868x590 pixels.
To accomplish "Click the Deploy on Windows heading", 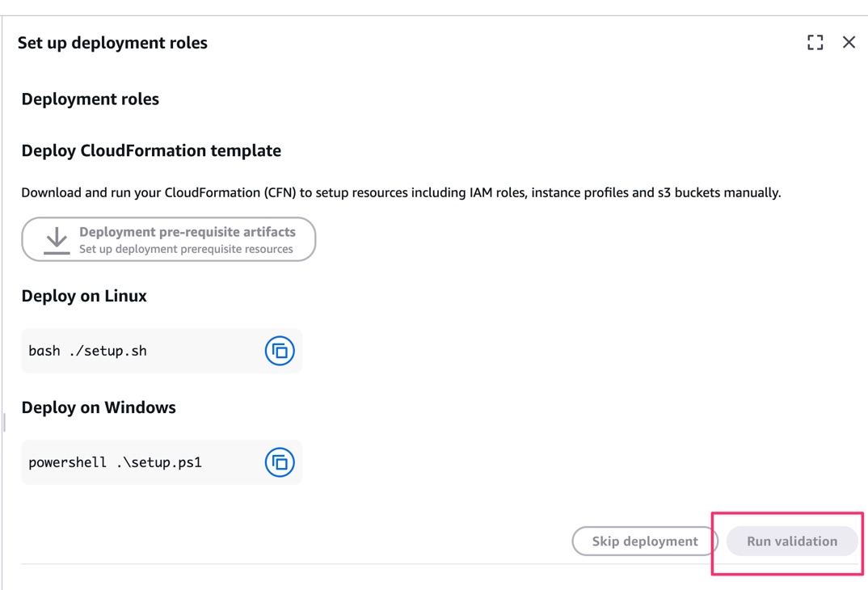I will pyautogui.click(x=99, y=407).
